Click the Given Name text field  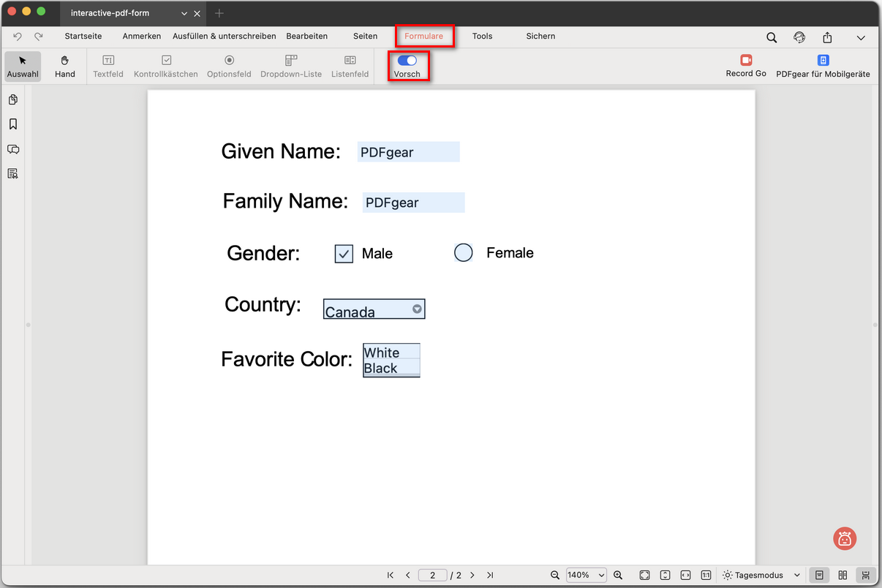pos(408,152)
